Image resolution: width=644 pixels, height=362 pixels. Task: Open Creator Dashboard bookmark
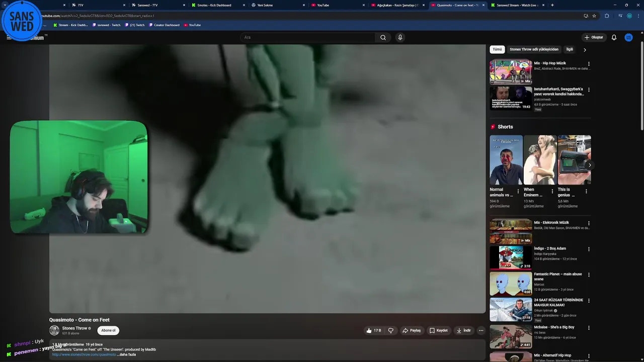point(164,25)
